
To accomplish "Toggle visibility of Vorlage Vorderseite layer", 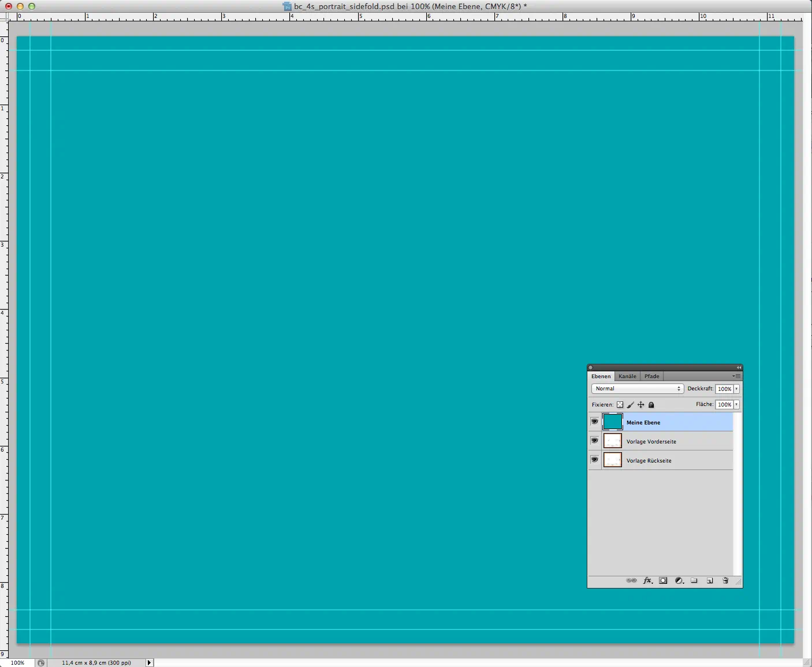I will [594, 441].
